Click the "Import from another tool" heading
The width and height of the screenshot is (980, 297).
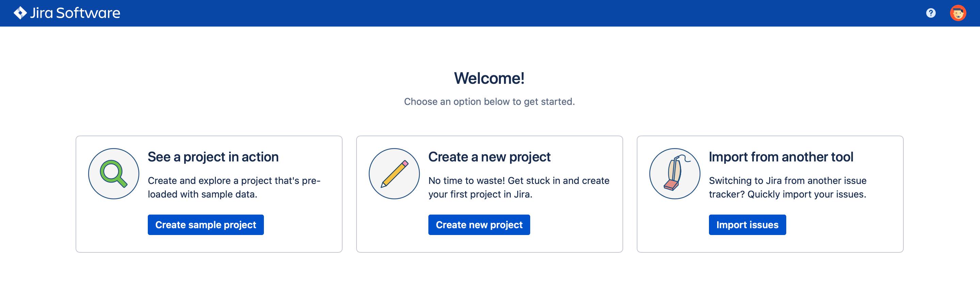(781, 157)
